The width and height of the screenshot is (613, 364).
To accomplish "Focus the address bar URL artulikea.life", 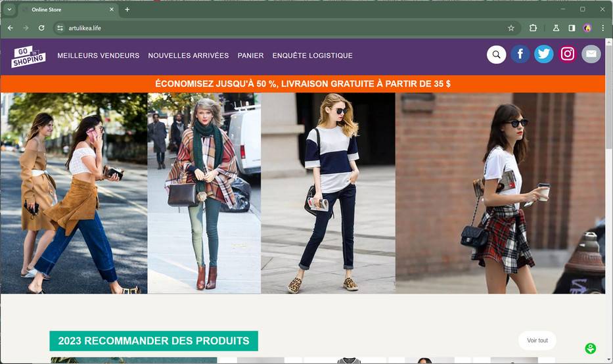I will point(85,28).
